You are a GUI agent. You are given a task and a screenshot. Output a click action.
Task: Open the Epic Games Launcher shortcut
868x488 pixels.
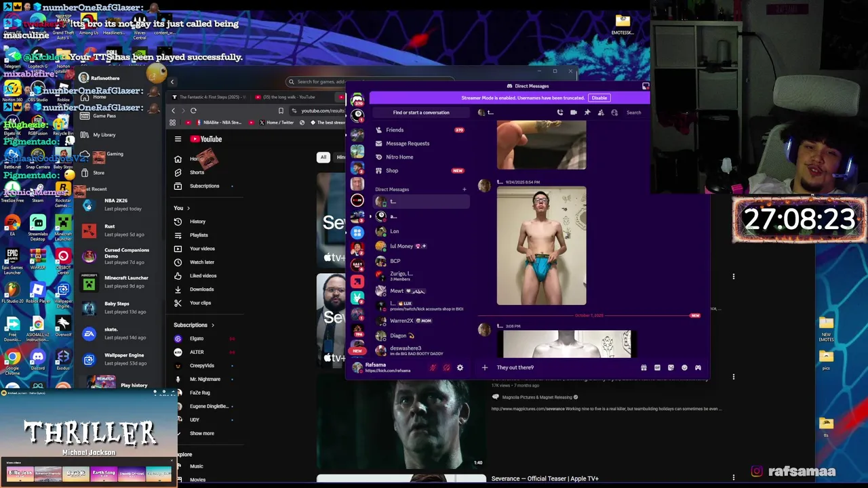pos(12,261)
